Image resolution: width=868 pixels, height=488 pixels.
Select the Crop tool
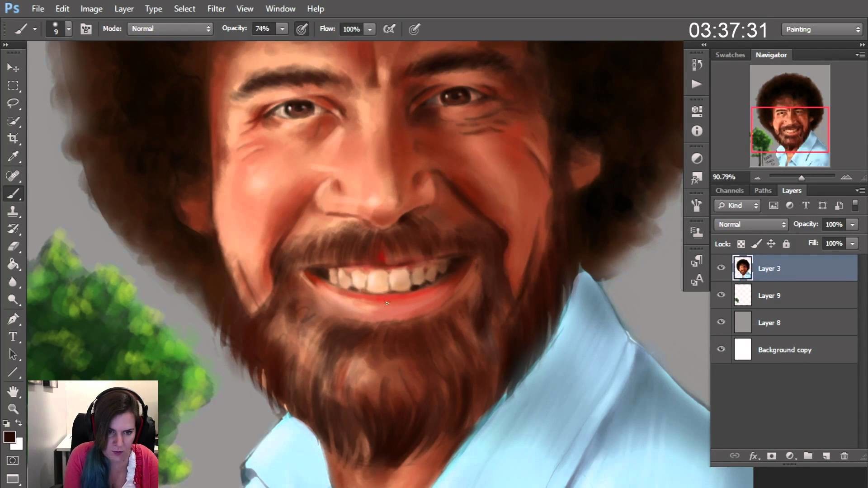(13, 139)
